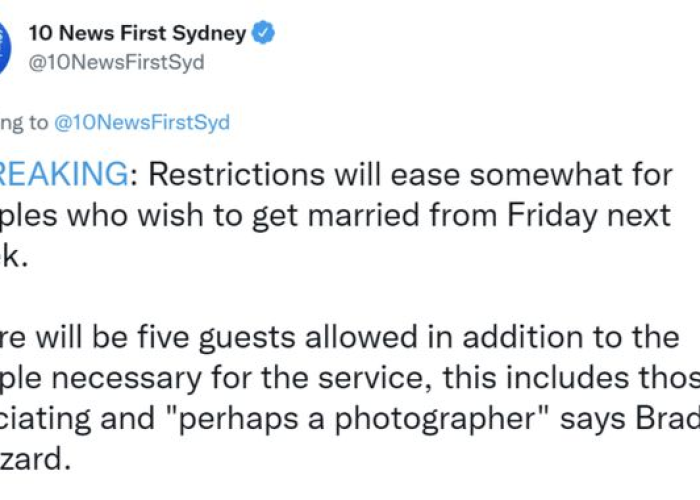Click the word "addition" in the second paragraph
Viewport: 700px width, 500px height.
pyautogui.click(x=523, y=337)
